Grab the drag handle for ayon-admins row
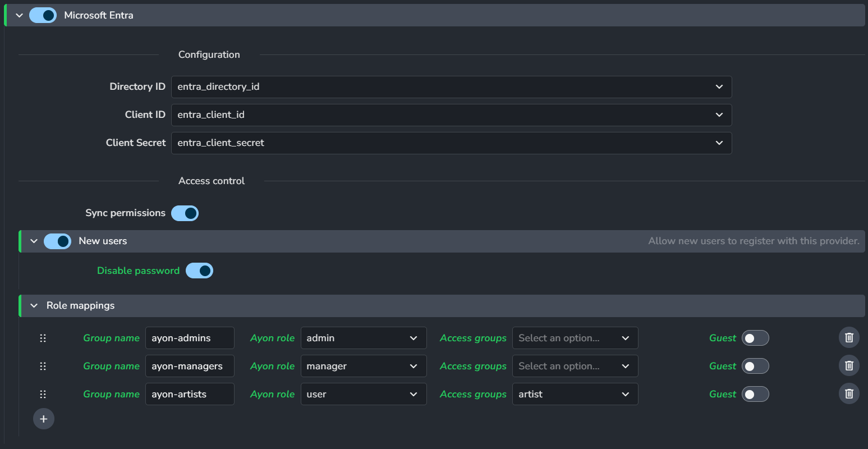This screenshot has width=868, height=449. pos(43,338)
